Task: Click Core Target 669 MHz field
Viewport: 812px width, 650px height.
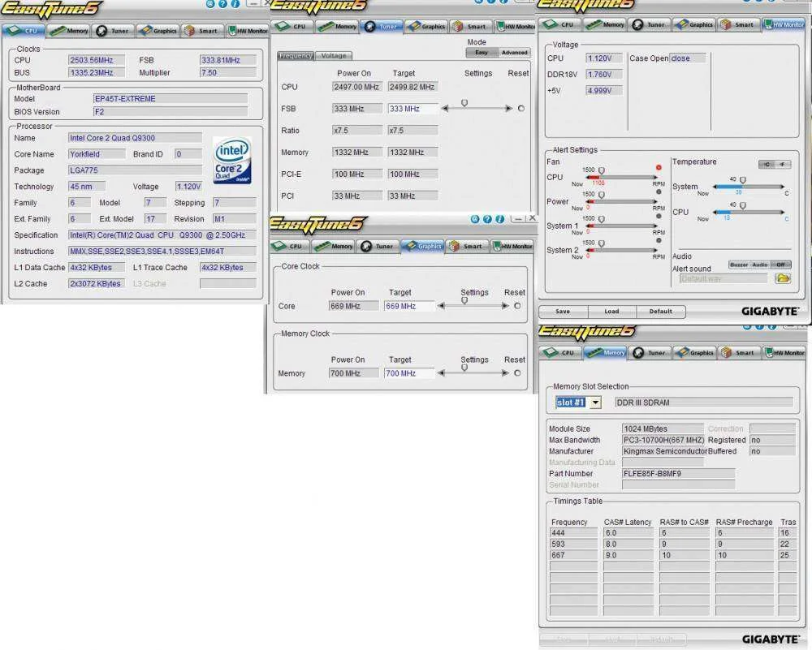Action: point(408,306)
